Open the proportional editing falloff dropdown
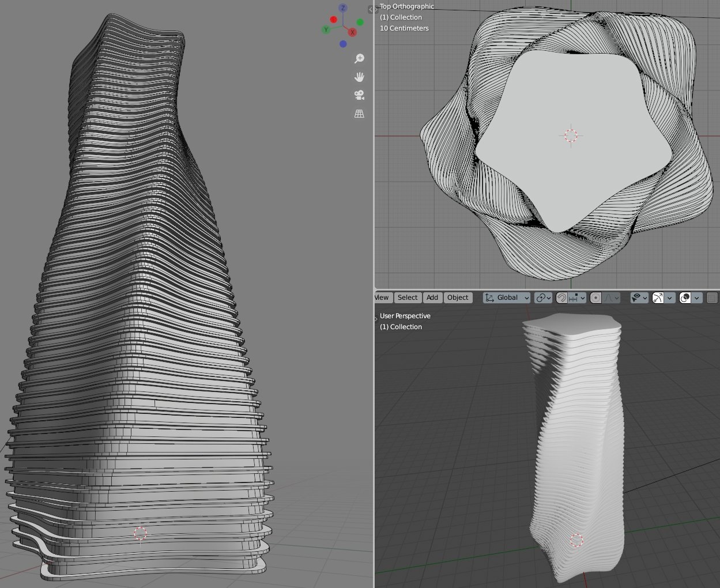The width and height of the screenshot is (720, 588). pos(612,297)
